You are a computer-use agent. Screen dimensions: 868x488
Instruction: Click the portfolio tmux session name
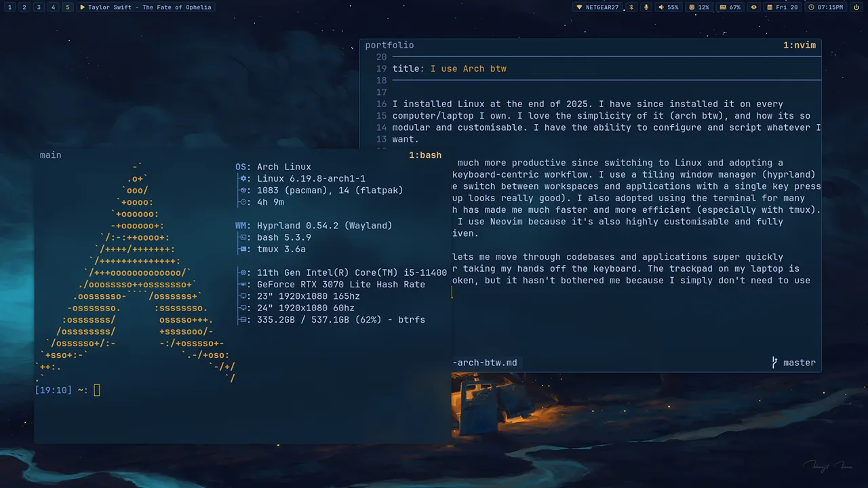(x=389, y=45)
